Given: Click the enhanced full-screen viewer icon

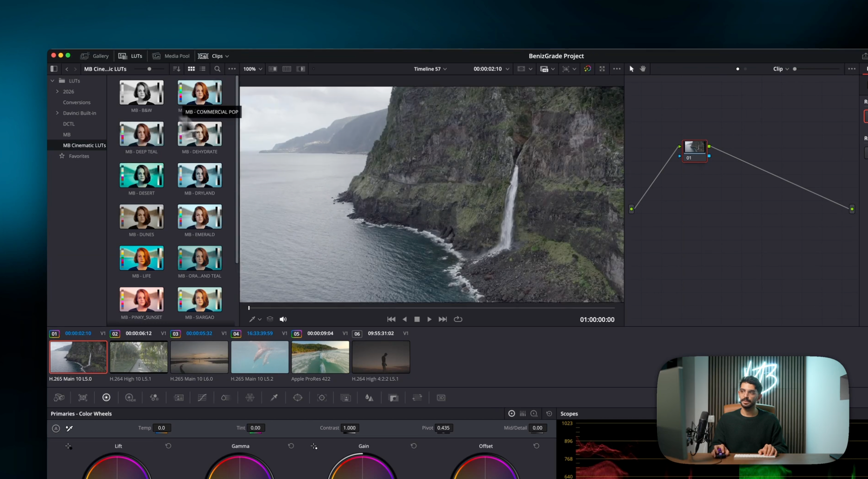Looking at the screenshot, I should coord(602,69).
